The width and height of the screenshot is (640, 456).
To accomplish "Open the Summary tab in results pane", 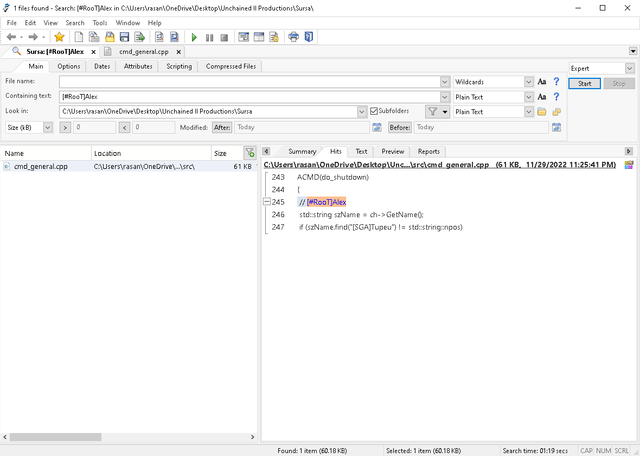I will tap(302, 151).
